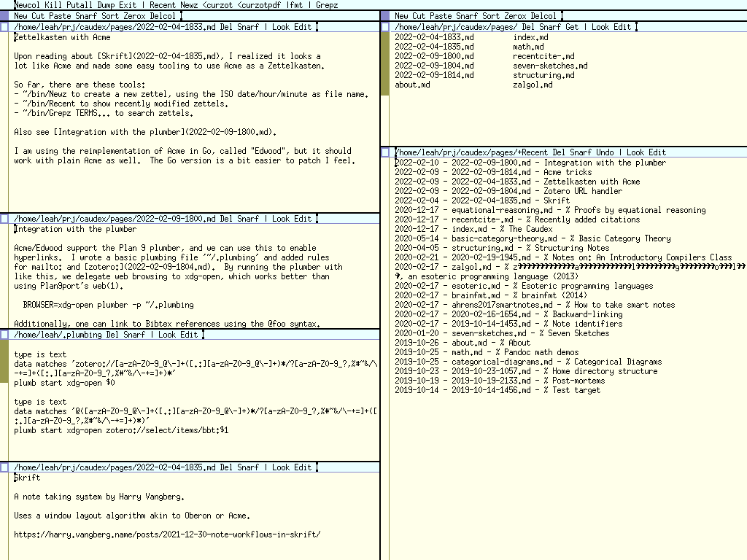Click the right column's purple layout box
The width and height of the screenshot is (747, 560).
coord(385,16)
